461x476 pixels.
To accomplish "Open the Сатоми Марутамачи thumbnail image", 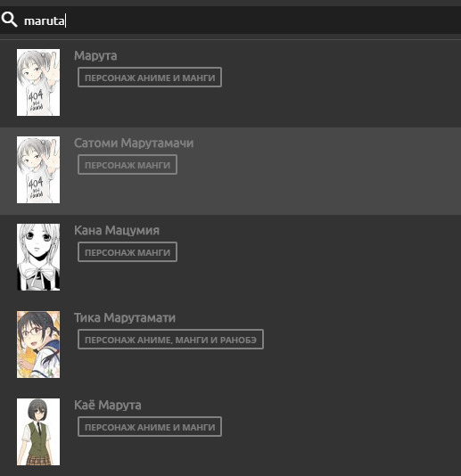I will click(x=38, y=169).
